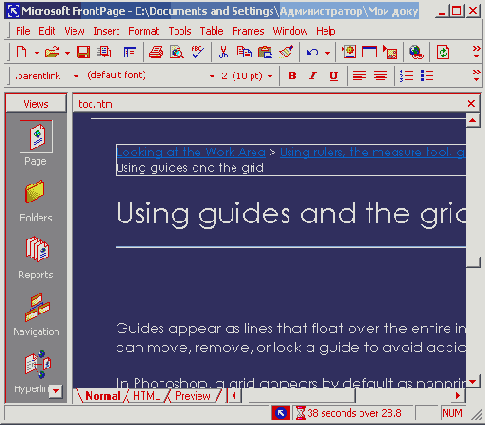Viewport: 485px width, 425px height.
Task: Follow the Looking at the Work Area link
Action: 191,152
